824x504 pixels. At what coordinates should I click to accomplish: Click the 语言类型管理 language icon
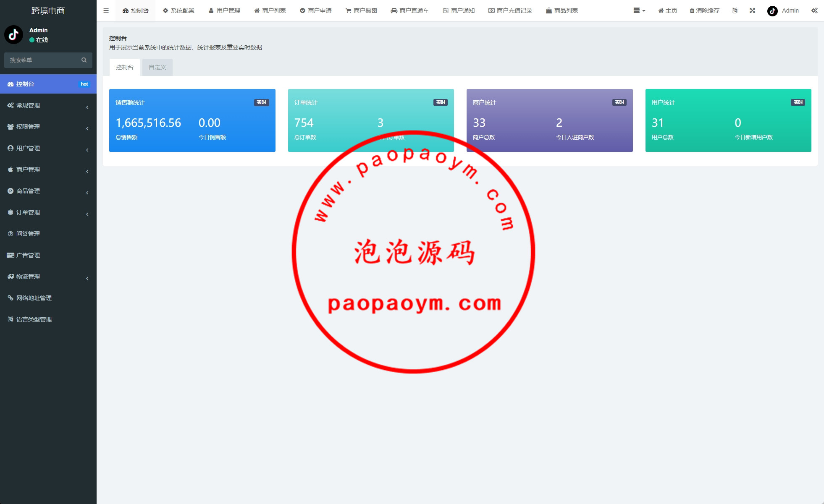click(x=10, y=319)
